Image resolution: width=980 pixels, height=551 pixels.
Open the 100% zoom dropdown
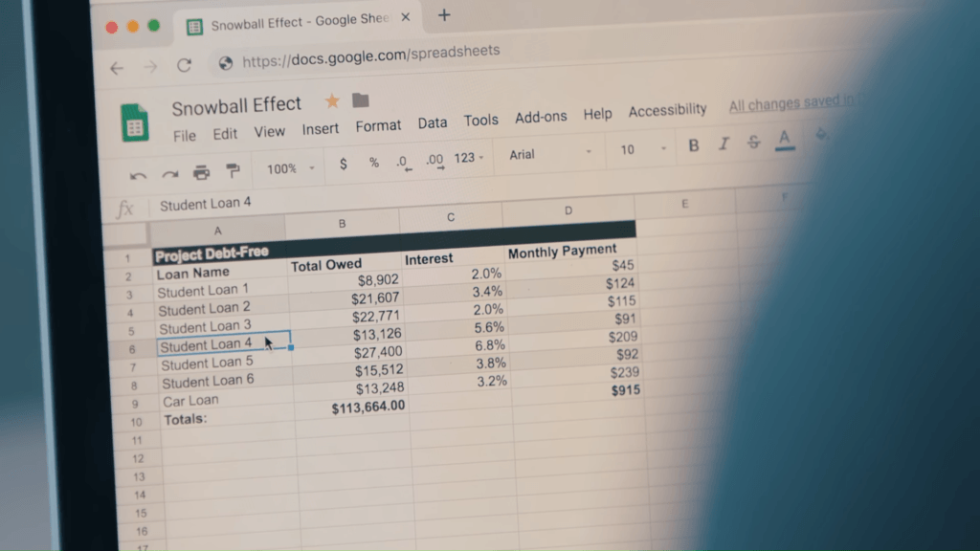[x=290, y=168]
